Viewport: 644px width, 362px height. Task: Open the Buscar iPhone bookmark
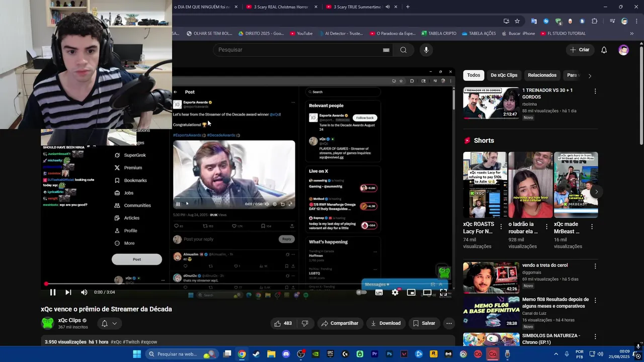coord(518,34)
